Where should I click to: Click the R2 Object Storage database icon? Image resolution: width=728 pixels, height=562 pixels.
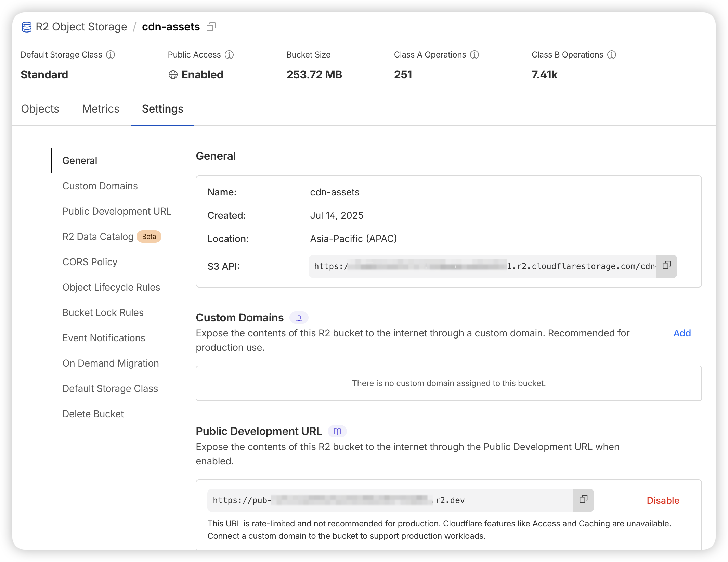pyautogui.click(x=26, y=26)
